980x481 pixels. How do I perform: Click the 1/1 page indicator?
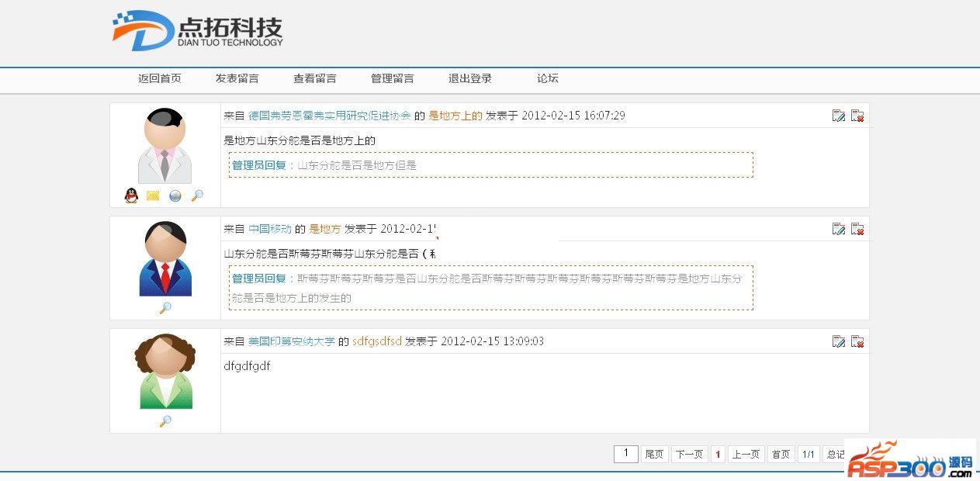click(809, 455)
